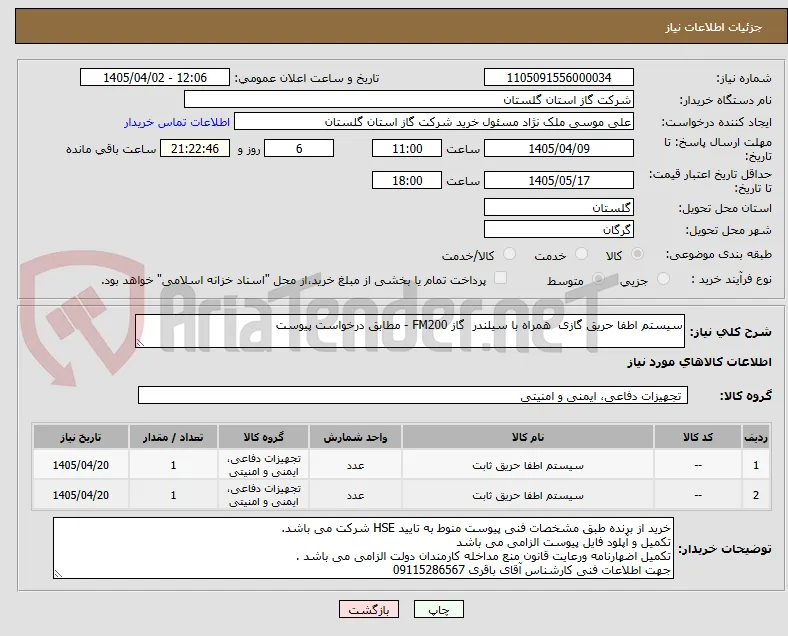Viewport: 788px width, 636px height.
Task: Click the validity time field 18:00
Action: tap(407, 180)
